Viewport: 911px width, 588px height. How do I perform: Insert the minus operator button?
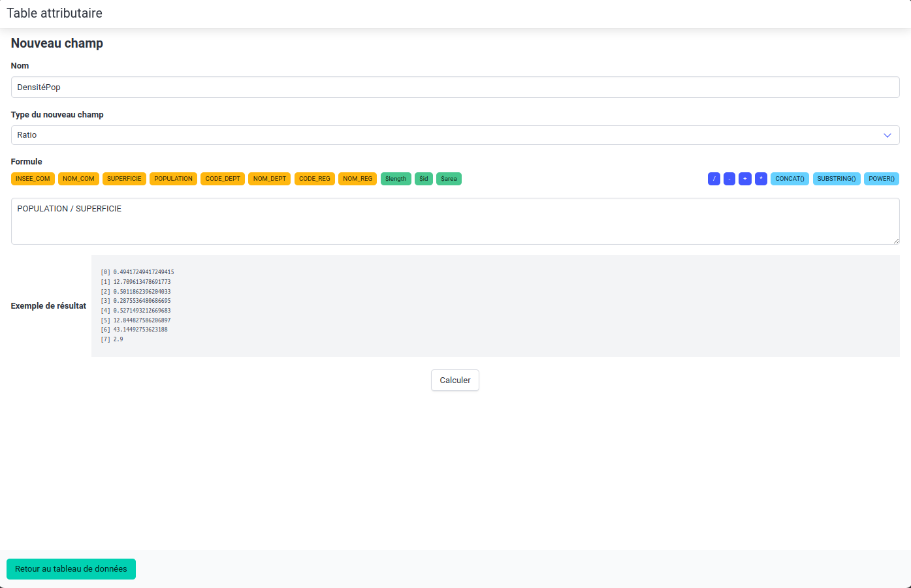tap(729, 179)
